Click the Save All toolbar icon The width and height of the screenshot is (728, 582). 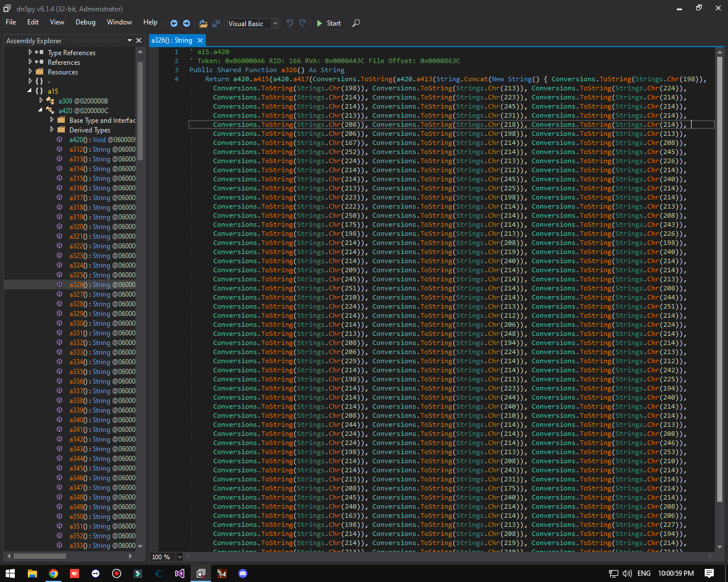point(216,23)
